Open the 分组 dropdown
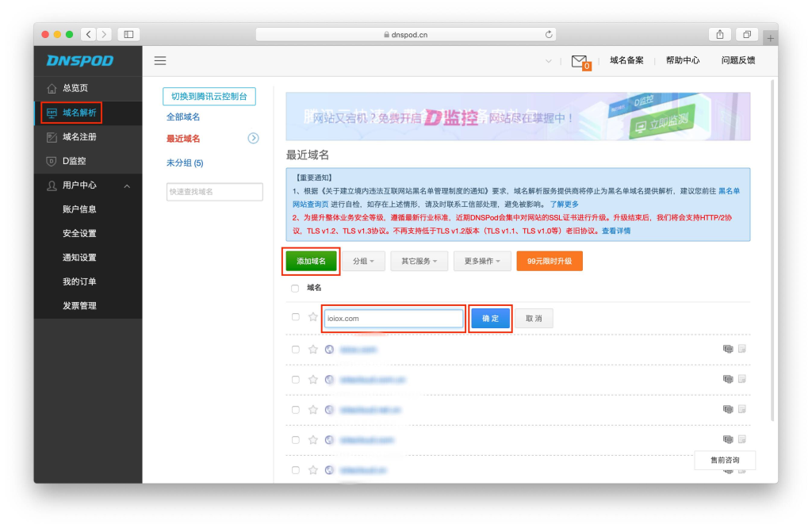The height and width of the screenshot is (528, 812). (363, 260)
